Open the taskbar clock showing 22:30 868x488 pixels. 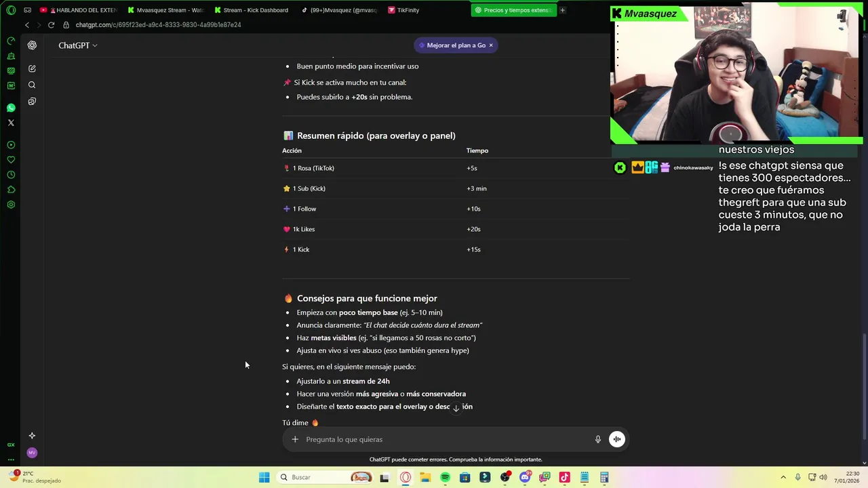pyautogui.click(x=847, y=477)
